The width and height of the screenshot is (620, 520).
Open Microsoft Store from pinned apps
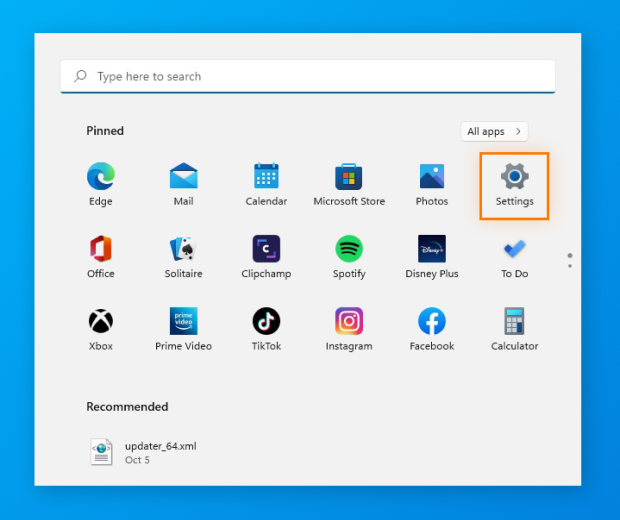[349, 178]
